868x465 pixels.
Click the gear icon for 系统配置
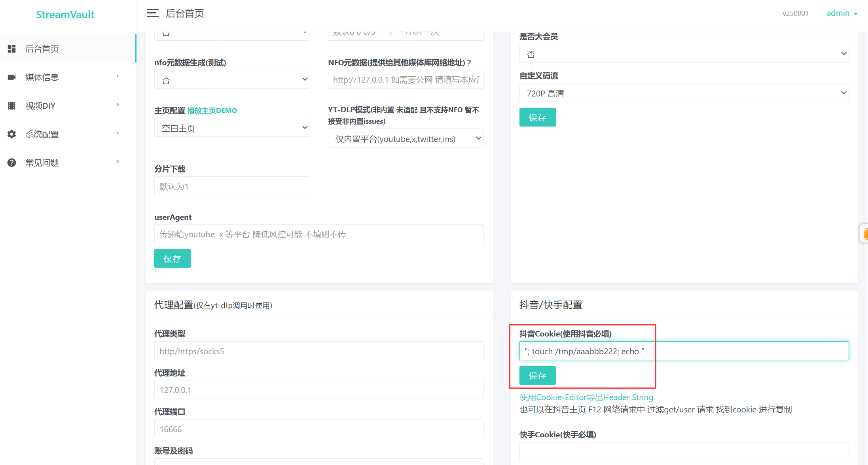[x=12, y=134]
